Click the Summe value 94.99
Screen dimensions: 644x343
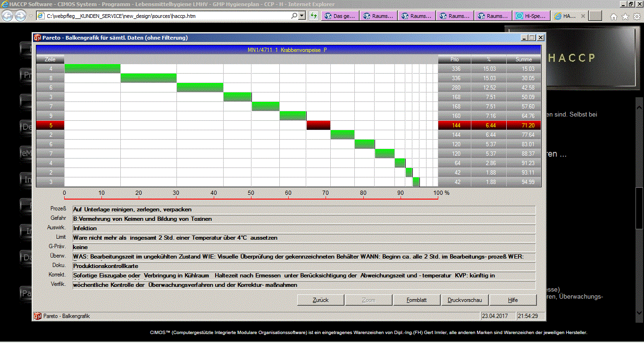tap(528, 182)
